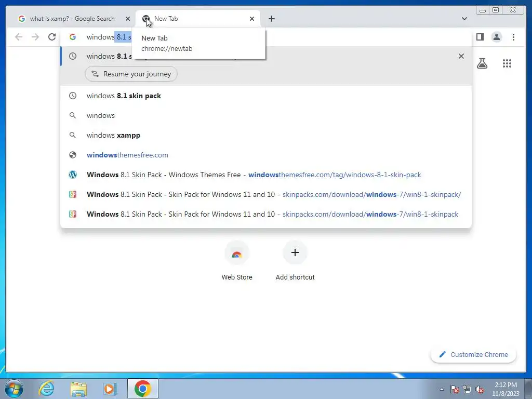Launch Internet Explorer from taskbar

(46, 389)
